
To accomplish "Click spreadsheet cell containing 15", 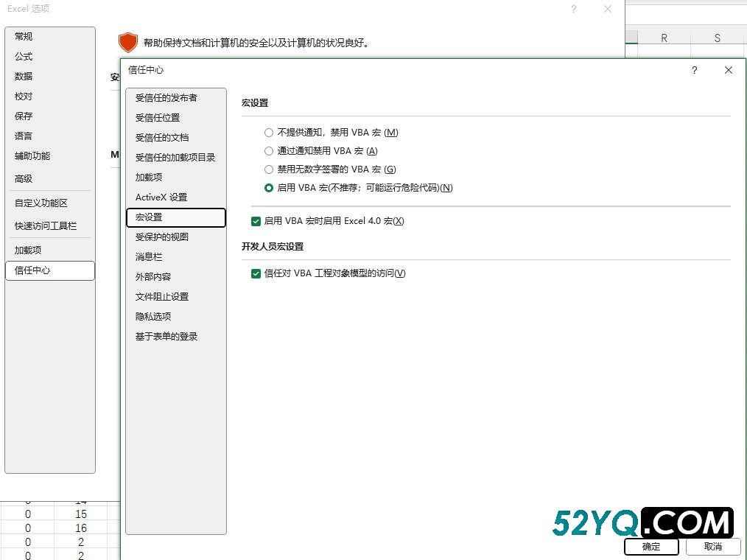I will pos(81,514).
